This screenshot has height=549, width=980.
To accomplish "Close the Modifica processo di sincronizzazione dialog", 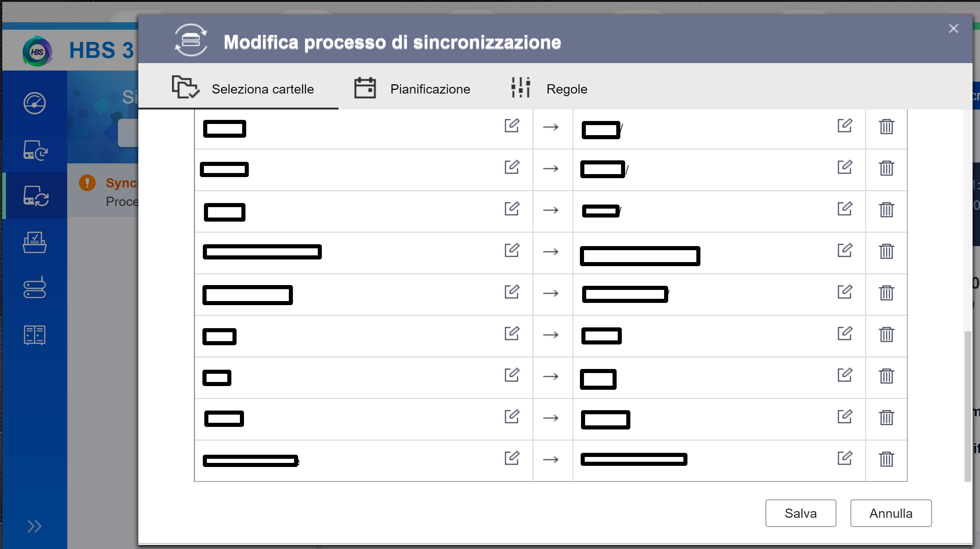I will coord(953,29).
